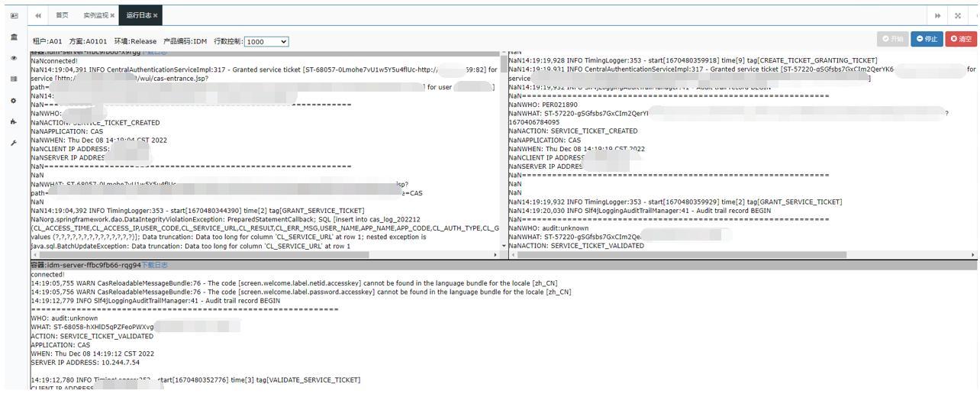Click 'WHEN: Thu Dec 08 14:19:12 CST 2022'
The height and width of the screenshot is (394, 980).
92,354
